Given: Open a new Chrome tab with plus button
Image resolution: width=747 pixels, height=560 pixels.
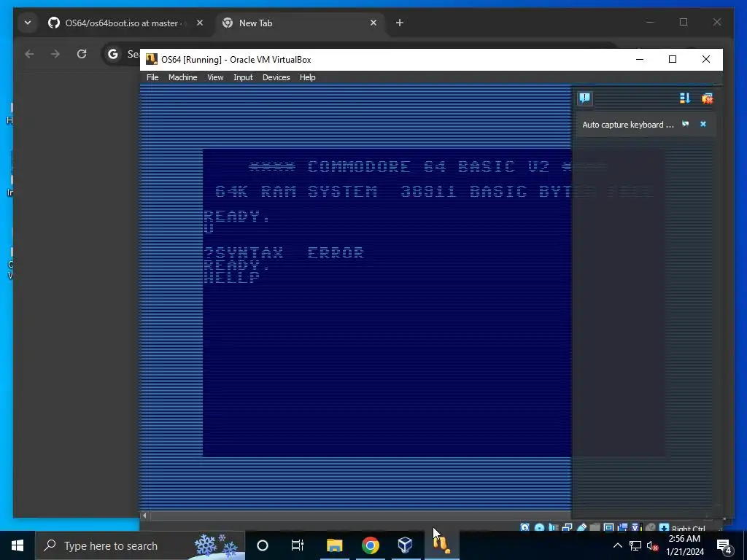Looking at the screenshot, I should pyautogui.click(x=400, y=23).
